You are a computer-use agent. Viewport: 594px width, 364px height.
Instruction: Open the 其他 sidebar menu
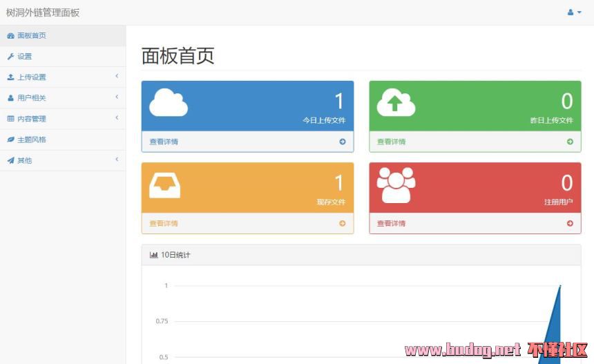coord(63,161)
